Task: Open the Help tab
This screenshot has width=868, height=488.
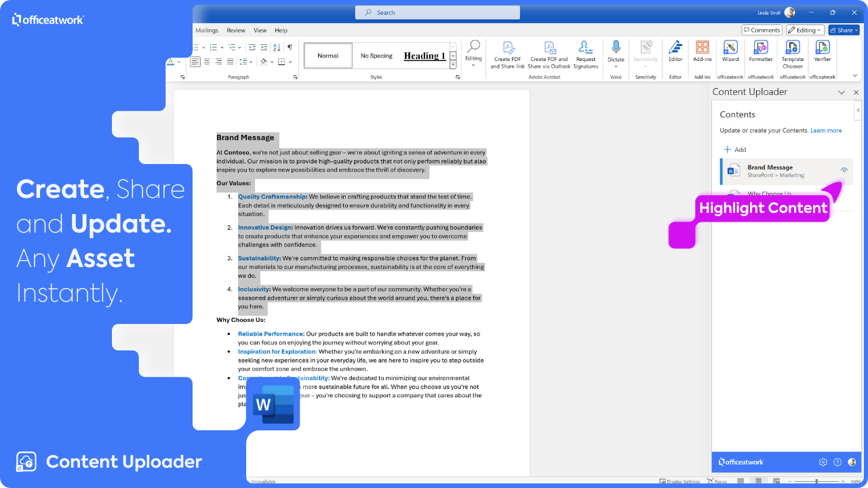Action: point(281,30)
